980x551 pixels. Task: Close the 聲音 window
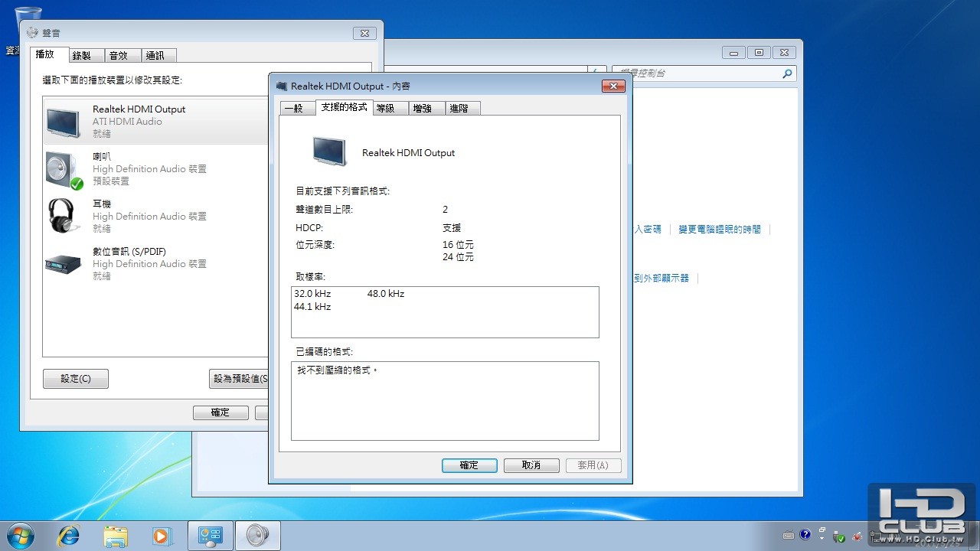tap(364, 33)
